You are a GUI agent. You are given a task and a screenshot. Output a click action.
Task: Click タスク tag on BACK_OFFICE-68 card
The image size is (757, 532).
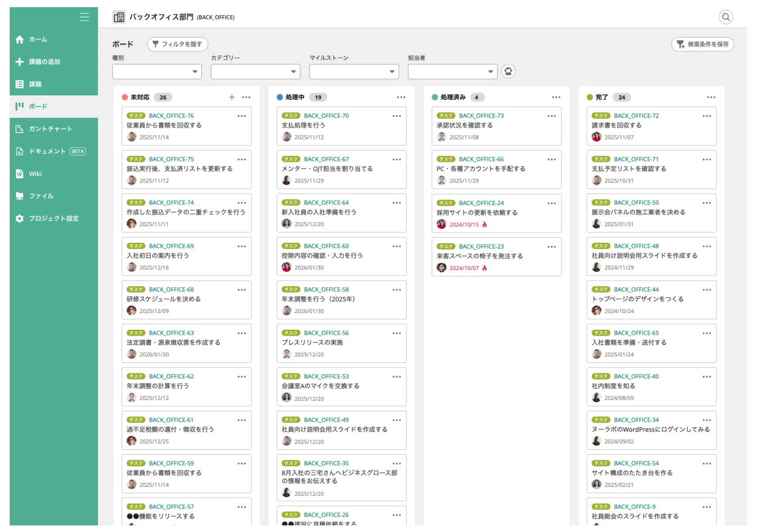point(136,289)
